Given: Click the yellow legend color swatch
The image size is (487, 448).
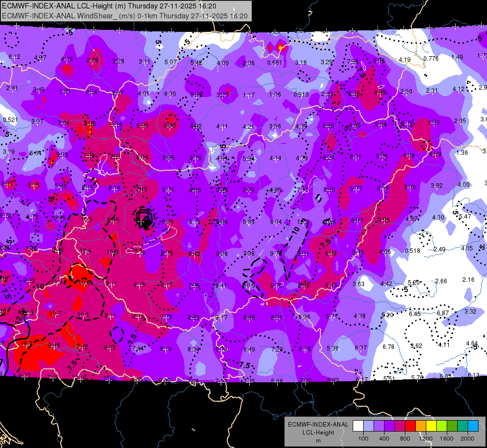Looking at the screenshot, I should 431,426.
